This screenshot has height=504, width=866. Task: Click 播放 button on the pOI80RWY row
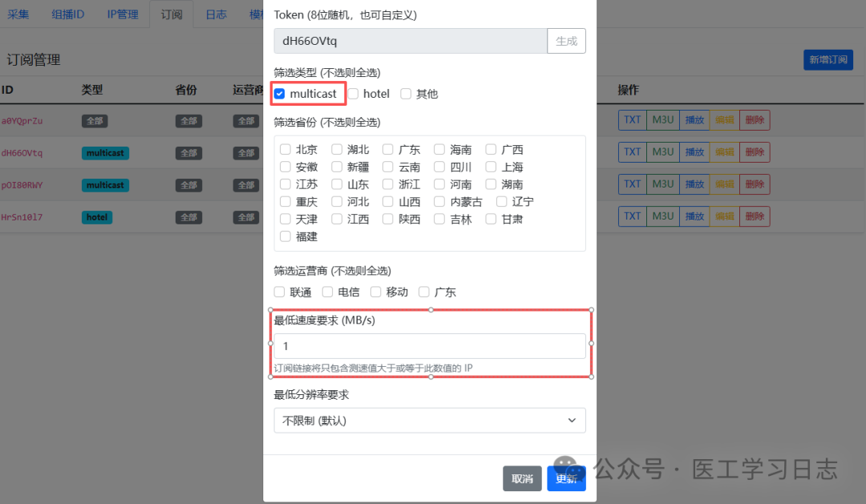[694, 184]
